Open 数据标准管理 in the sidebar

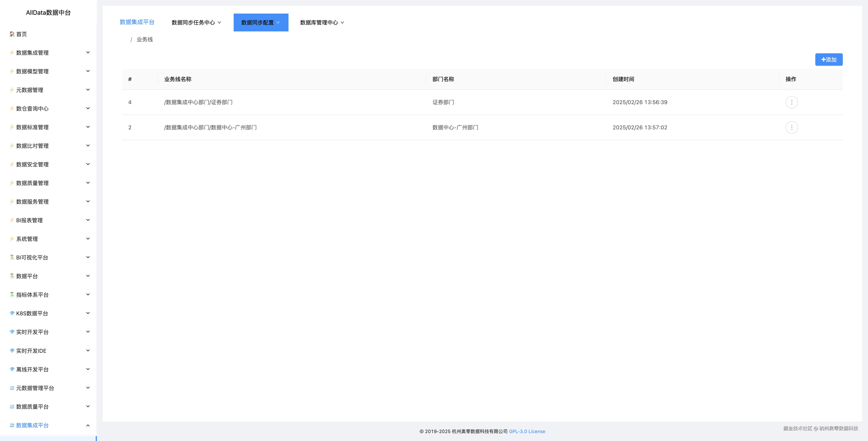(x=32, y=127)
